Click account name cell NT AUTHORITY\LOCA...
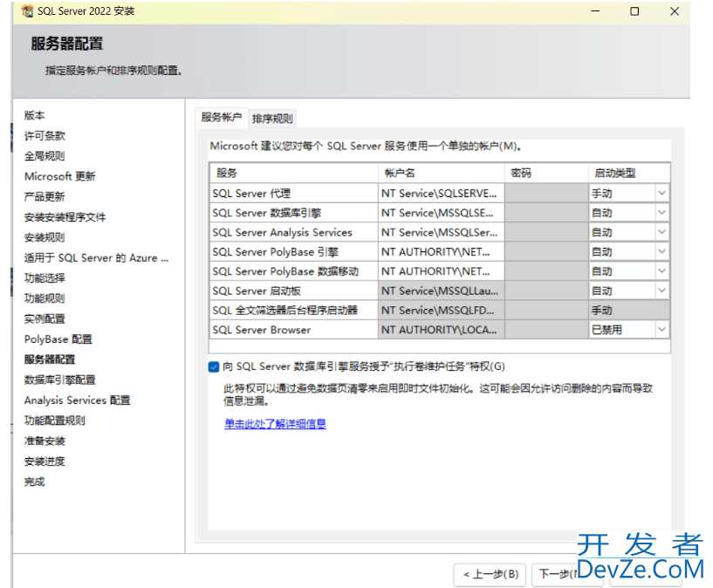713x588 pixels. [x=441, y=330]
